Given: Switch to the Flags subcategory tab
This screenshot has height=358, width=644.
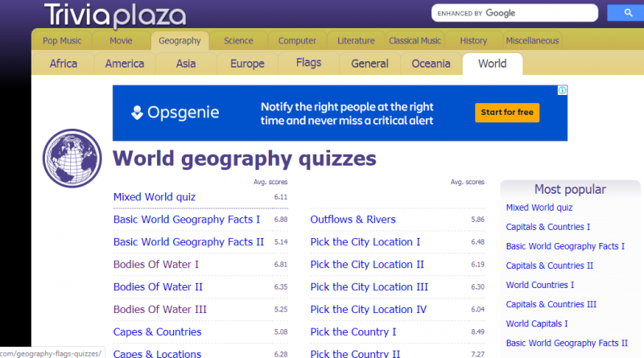Looking at the screenshot, I should coord(308,63).
